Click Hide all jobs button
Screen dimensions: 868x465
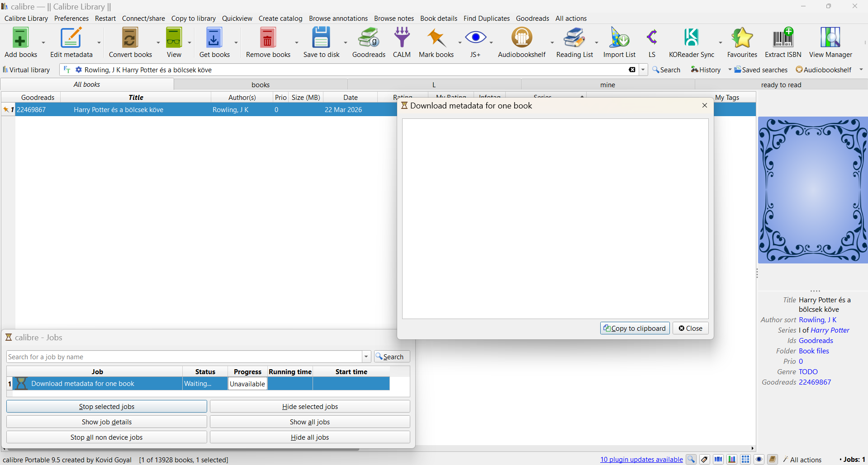(x=310, y=437)
